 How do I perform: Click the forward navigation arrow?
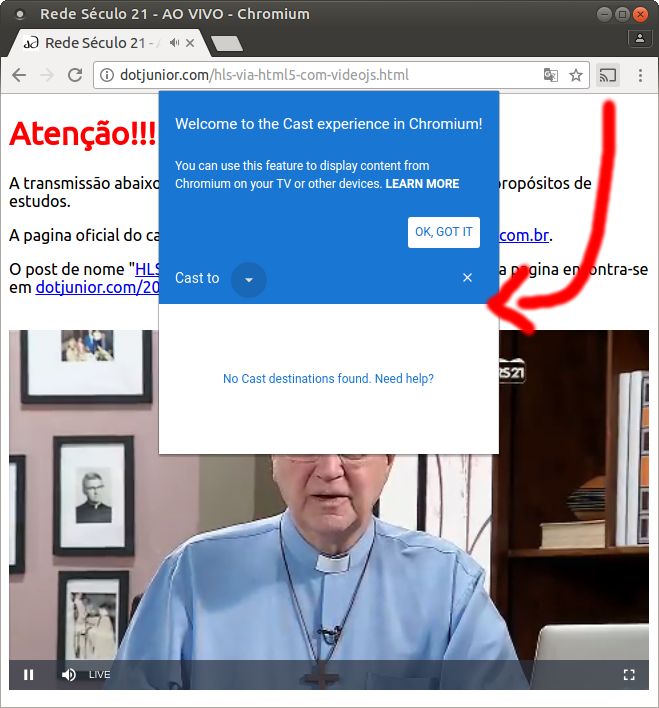tap(47, 75)
